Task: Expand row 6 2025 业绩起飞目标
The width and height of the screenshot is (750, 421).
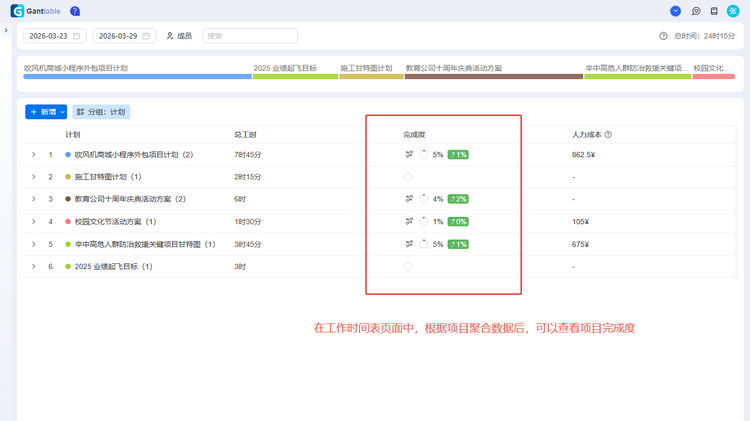Action: 33,266
